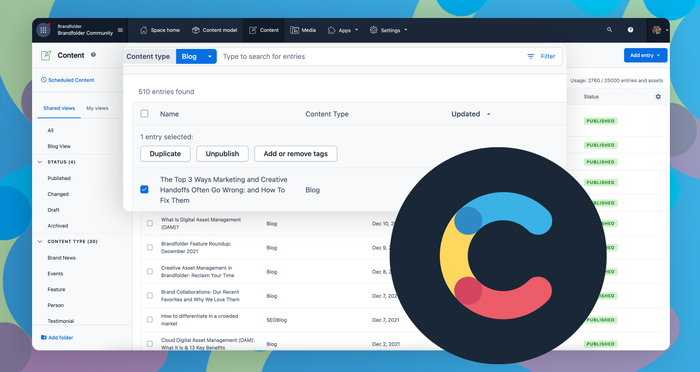The height and width of the screenshot is (372, 700).
Task: Select the Events view
Action: 55,274
